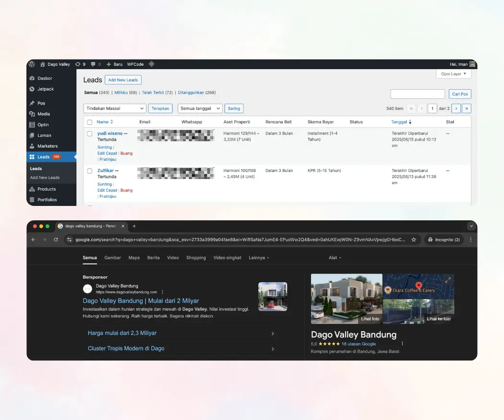Click the Chrome reload page icon
Image resolution: width=504 pixels, height=420 pixels.
click(56, 240)
